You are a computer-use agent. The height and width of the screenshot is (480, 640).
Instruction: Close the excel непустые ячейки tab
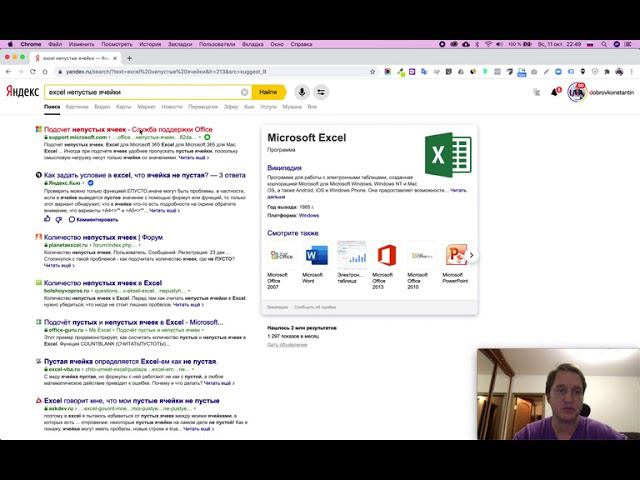click(x=115, y=58)
